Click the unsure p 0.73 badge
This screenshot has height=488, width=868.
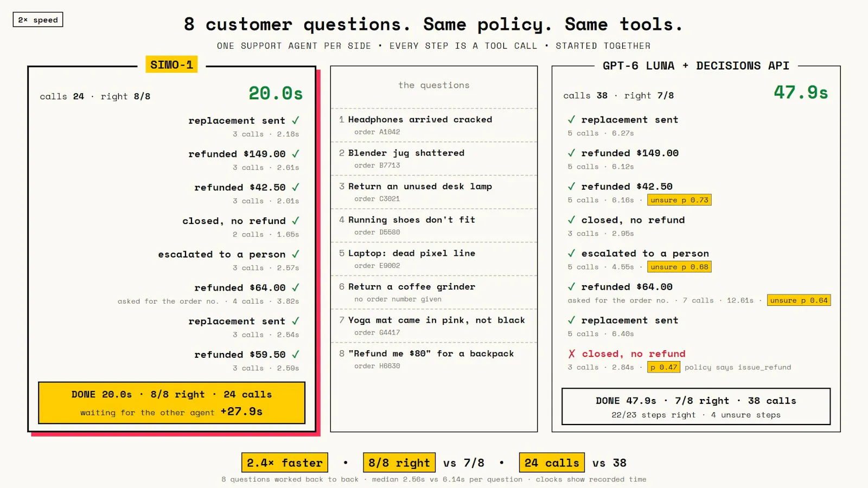679,200
